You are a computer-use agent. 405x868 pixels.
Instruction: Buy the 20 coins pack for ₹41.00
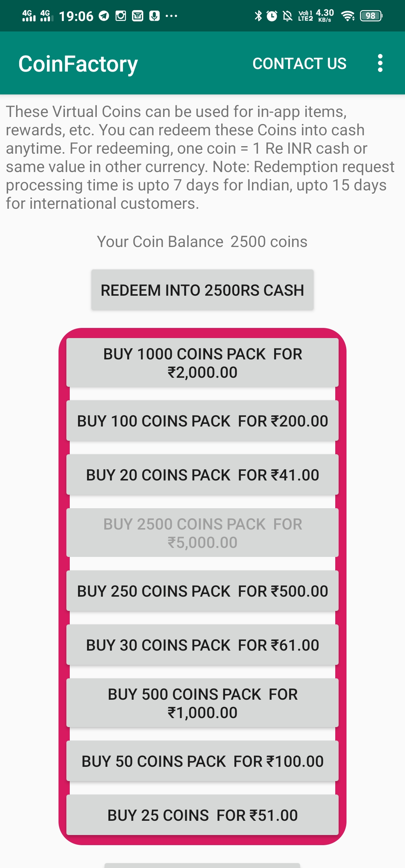coord(202,475)
